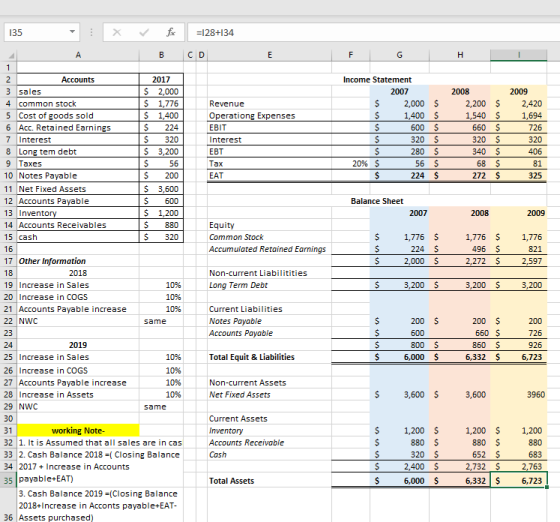Click the 'Income Statement' title
Image resolution: width=560 pixels, height=522 pixels.
click(x=377, y=80)
